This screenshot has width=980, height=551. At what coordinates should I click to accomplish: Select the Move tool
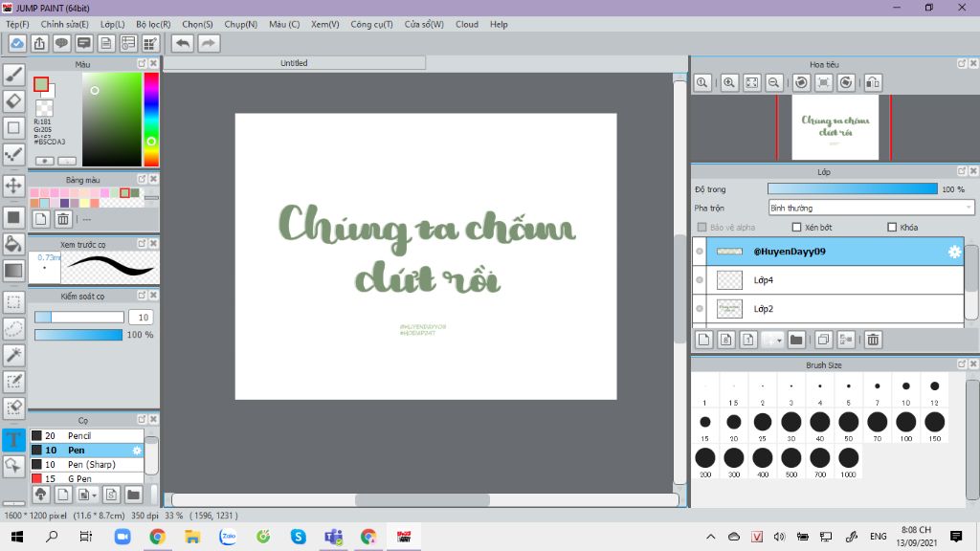[13, 186]
